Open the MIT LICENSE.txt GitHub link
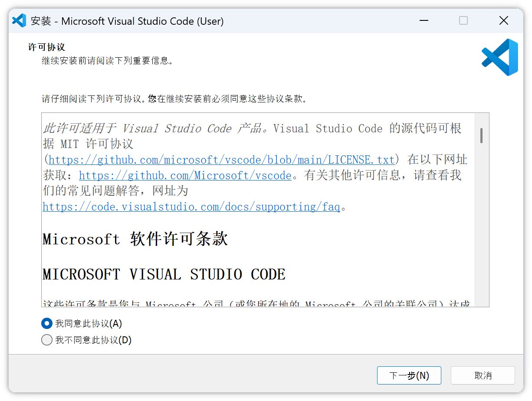Image resolution: width=532 pixels, height=401 pixels. [x=221, y=160]
